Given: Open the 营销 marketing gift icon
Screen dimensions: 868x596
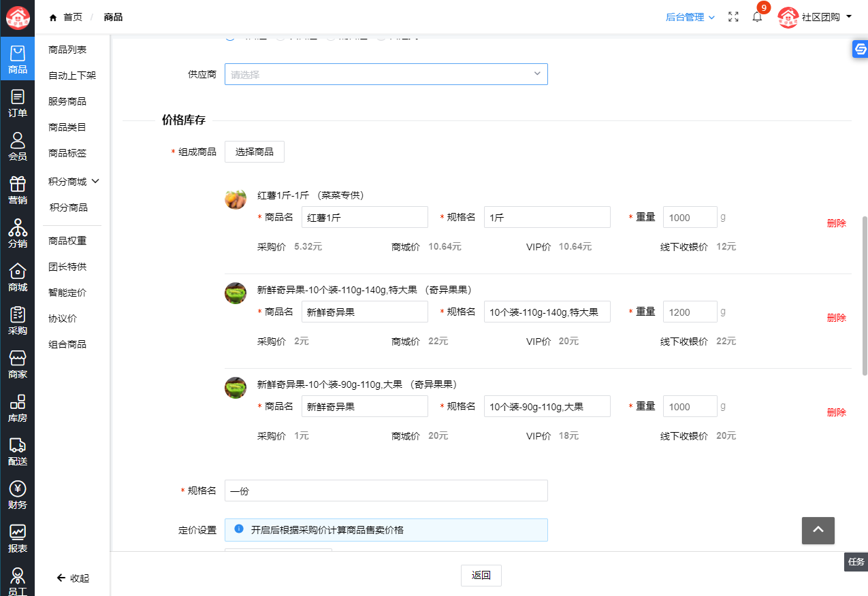Looking at the screenshot, I should click(x=18, y=191).
